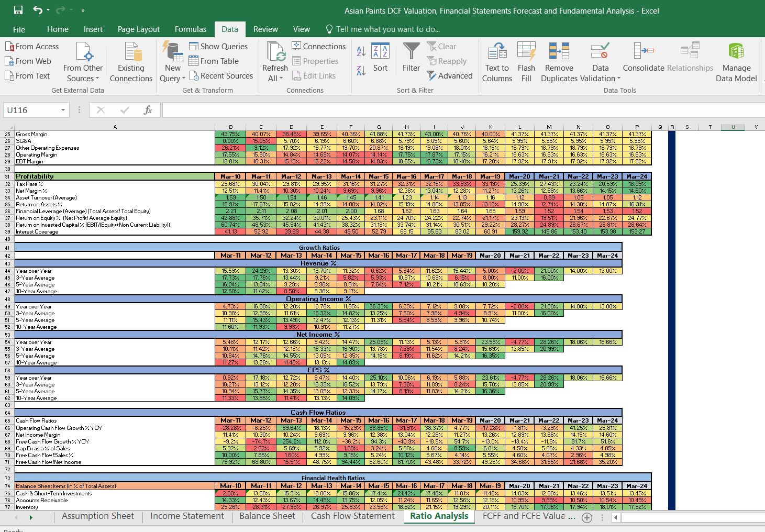Switch to the Home ribbon tab
Screen dimensions: 765x532
[58, 29]
